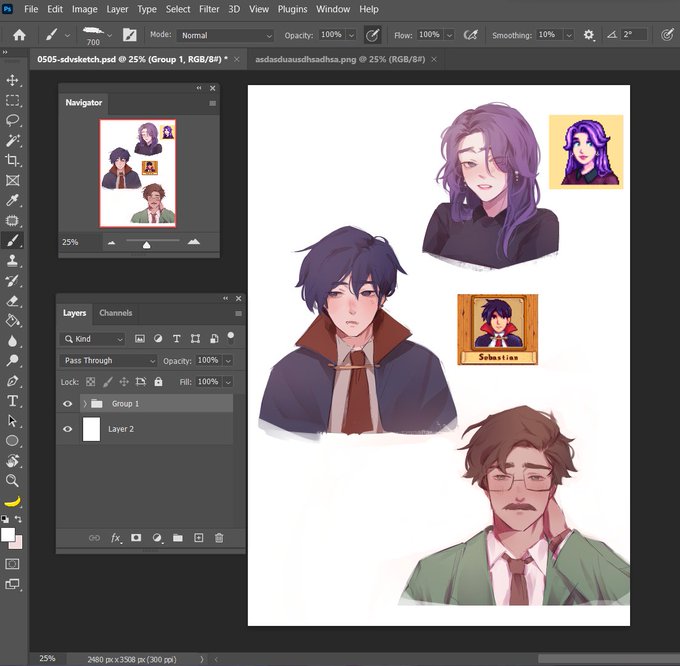Viewport: 680px width, 666px height.
Task: Click the Home button in options bar
Action: [x=19, y=35]
